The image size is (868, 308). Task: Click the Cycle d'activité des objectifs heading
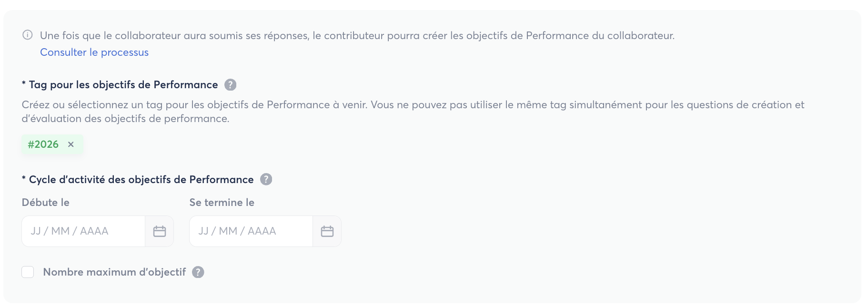141,180
